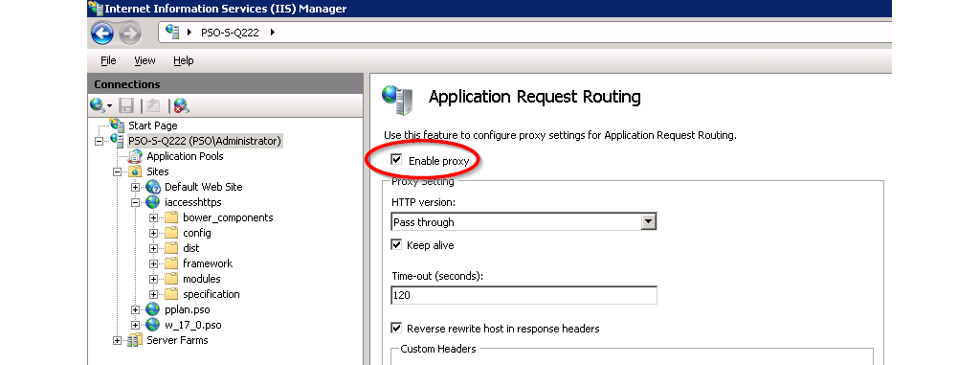Click the pplan.pso globe icon
Viewport: 980px width, 365px height.
pos(153,309)
